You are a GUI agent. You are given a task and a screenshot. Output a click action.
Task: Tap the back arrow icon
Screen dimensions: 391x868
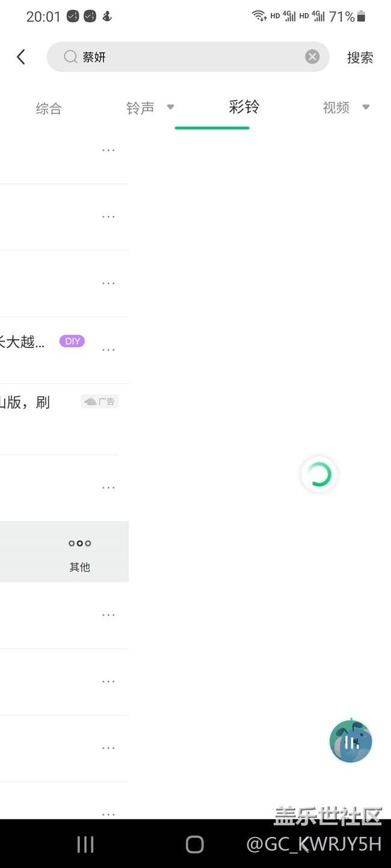21,57
